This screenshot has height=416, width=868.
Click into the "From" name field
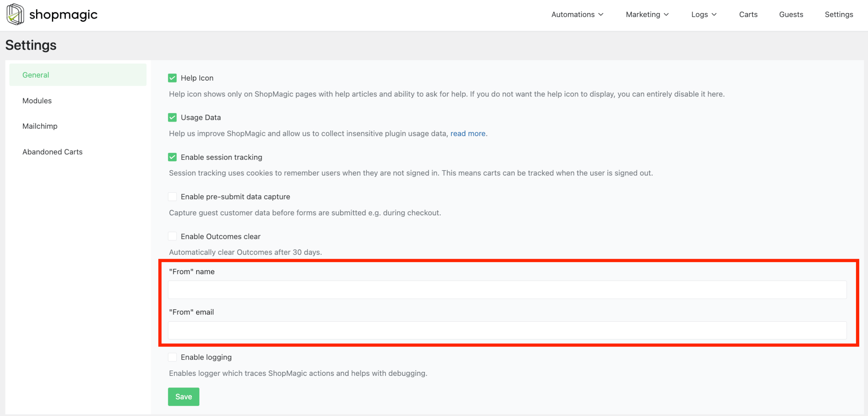(x=507, y=290)
